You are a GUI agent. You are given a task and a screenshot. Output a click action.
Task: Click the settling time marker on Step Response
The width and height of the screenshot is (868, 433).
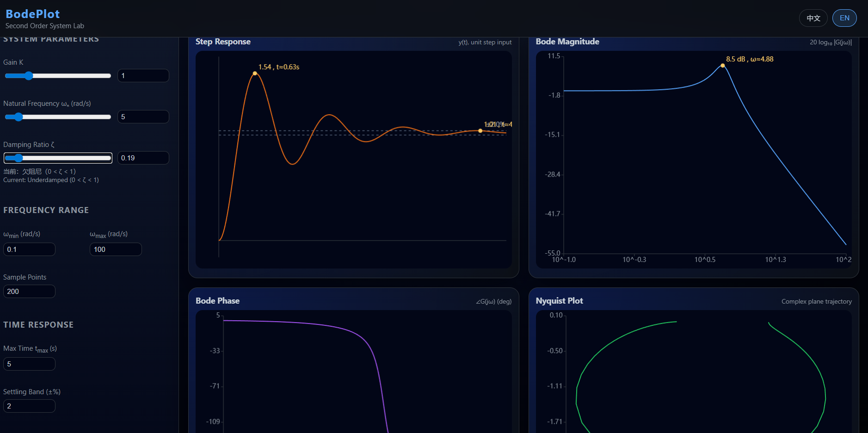[x=480, y=131]
